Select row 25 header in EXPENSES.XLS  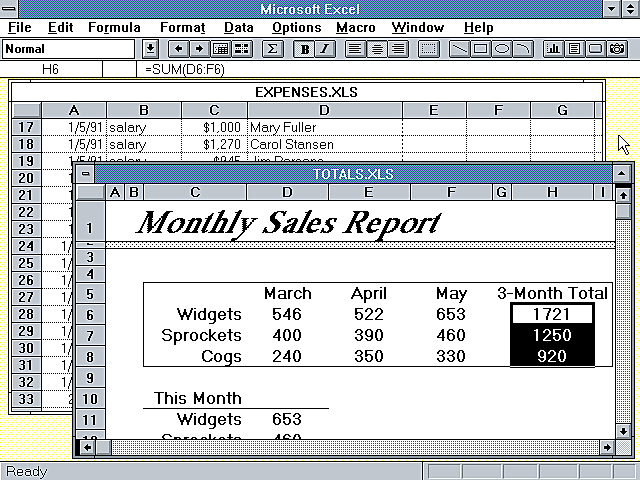click(26, 263)
